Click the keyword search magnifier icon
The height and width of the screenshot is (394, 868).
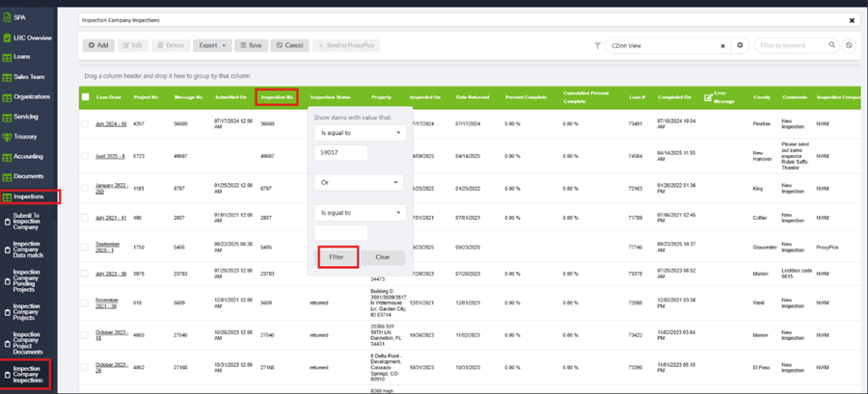click(x=831, y=45)
